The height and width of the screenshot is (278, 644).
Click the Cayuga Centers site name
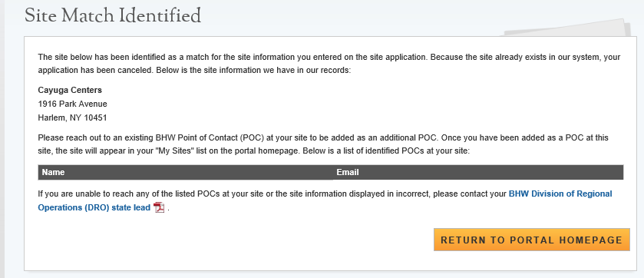point(70,90)
